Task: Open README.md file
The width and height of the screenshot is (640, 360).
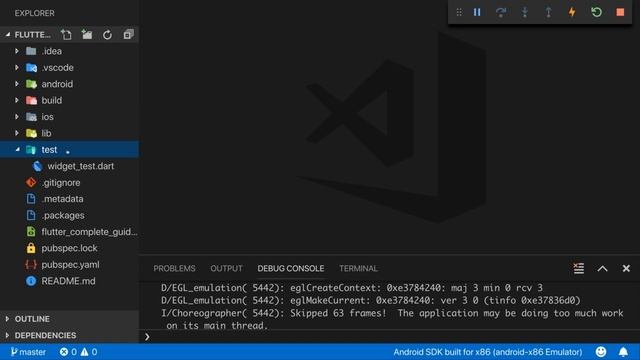Action: click(x=69, y=281)
